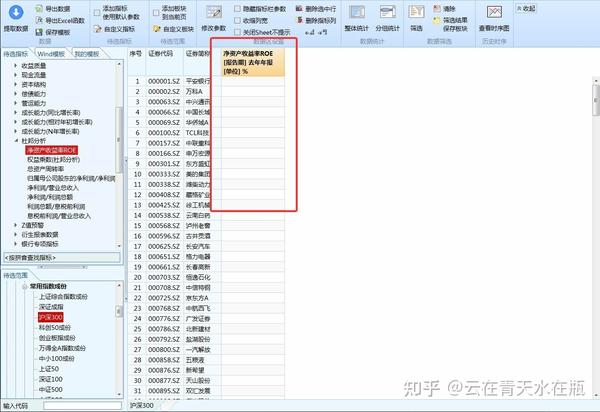Click the 证券代码 column header

pos(165,62)
